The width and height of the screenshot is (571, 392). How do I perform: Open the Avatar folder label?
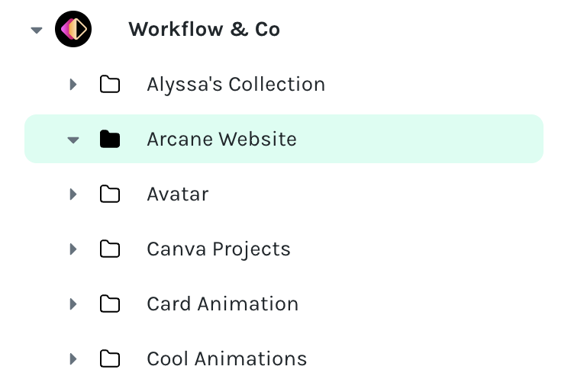coord(178,194)
